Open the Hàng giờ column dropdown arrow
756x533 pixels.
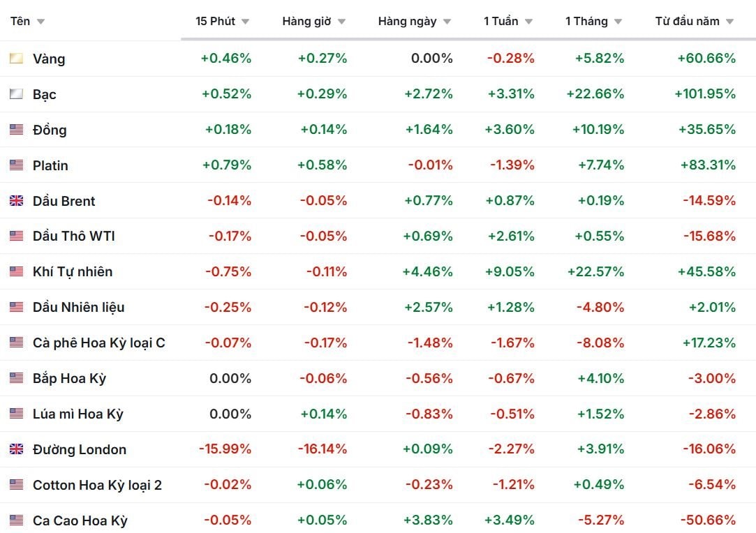(x=341, y=22)
